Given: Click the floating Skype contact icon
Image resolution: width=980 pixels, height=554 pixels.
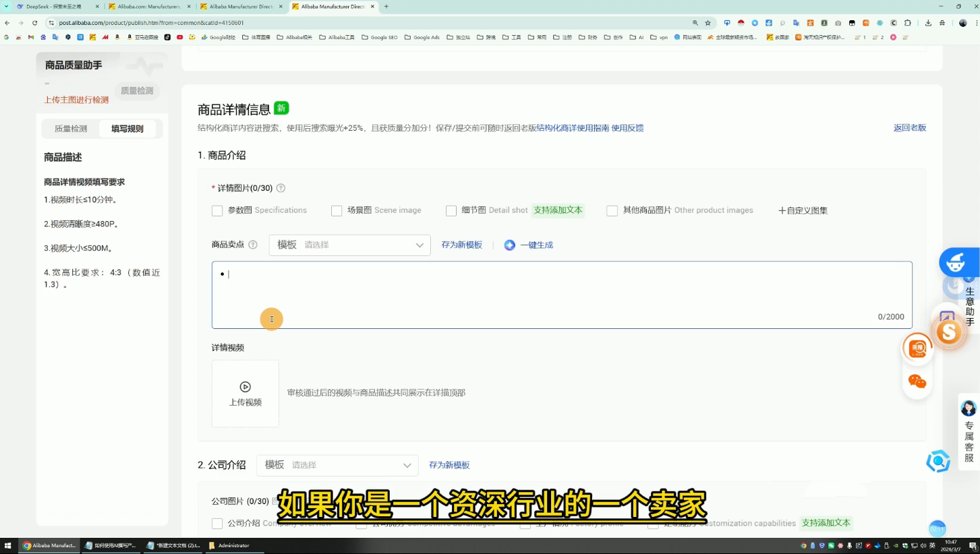Looking at the screenshot, I should click(x=949, y=332).
